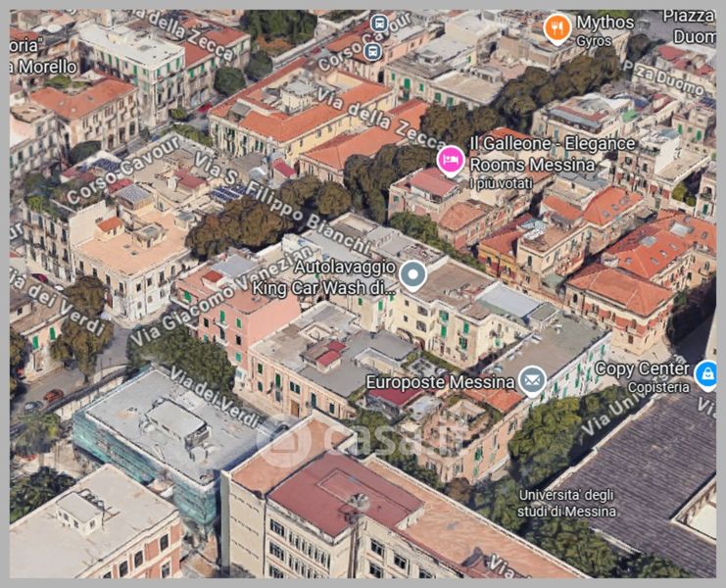Click the pink hotel pin for Il Galleone

[450, 161]
